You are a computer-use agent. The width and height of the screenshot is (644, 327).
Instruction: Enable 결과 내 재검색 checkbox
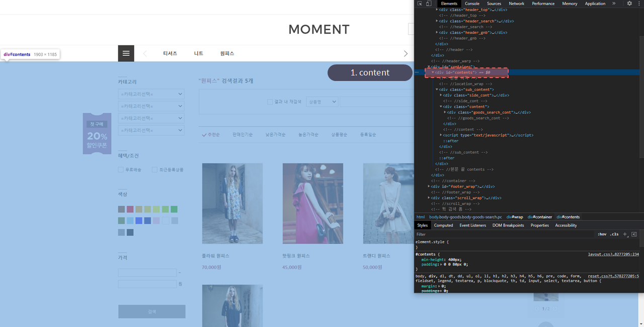coord(270,102)
